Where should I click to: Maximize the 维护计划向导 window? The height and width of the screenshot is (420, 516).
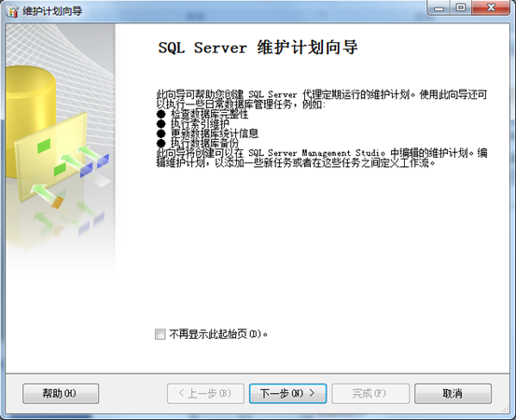coord(461,7)
